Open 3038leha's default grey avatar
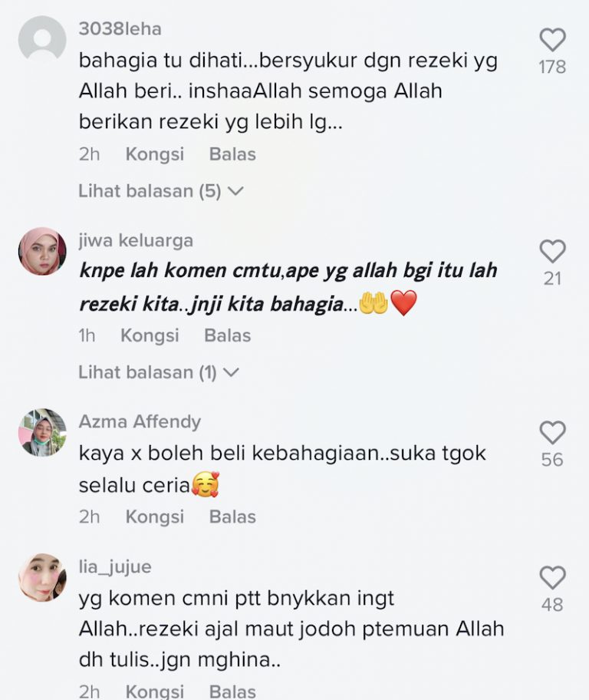589x700 pixels. [x=42, y=39]
